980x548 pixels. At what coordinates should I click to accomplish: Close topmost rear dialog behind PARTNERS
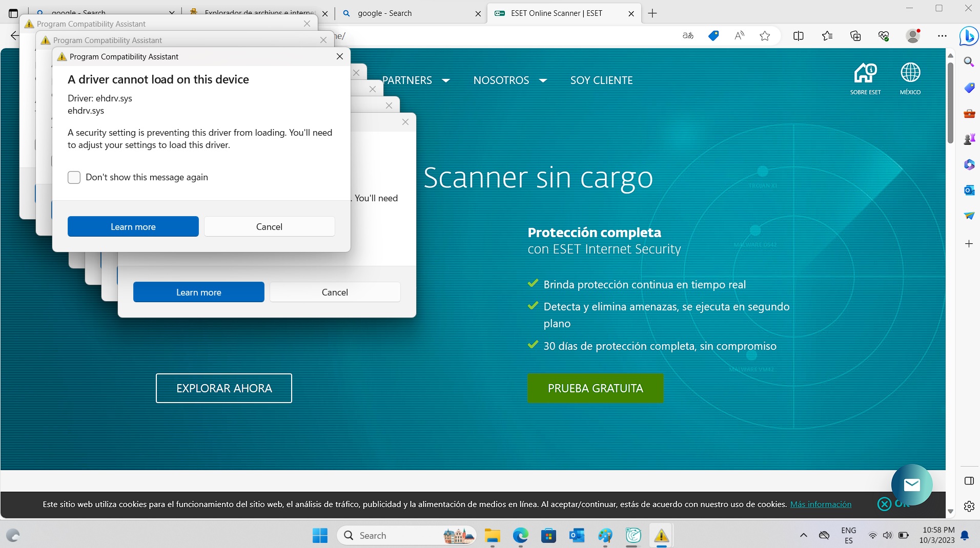tap(356, 73)
